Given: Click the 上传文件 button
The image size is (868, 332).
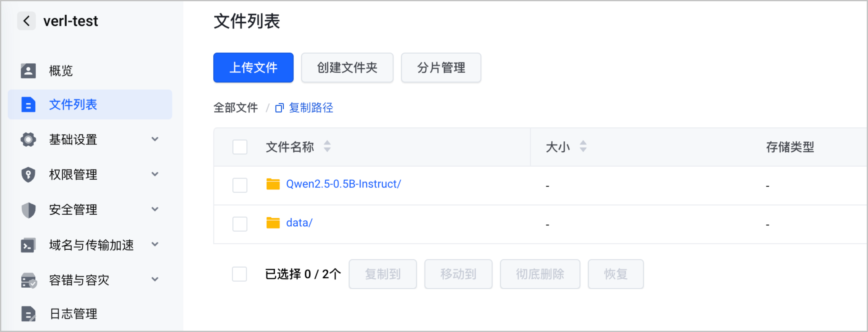Looking at the screenshot, I should 253,67.
